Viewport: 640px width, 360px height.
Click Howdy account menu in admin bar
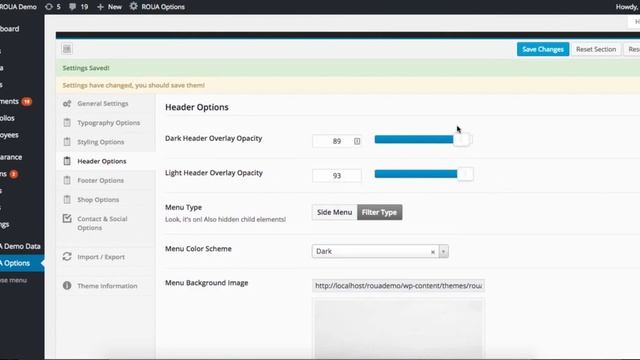pos(628,7)
